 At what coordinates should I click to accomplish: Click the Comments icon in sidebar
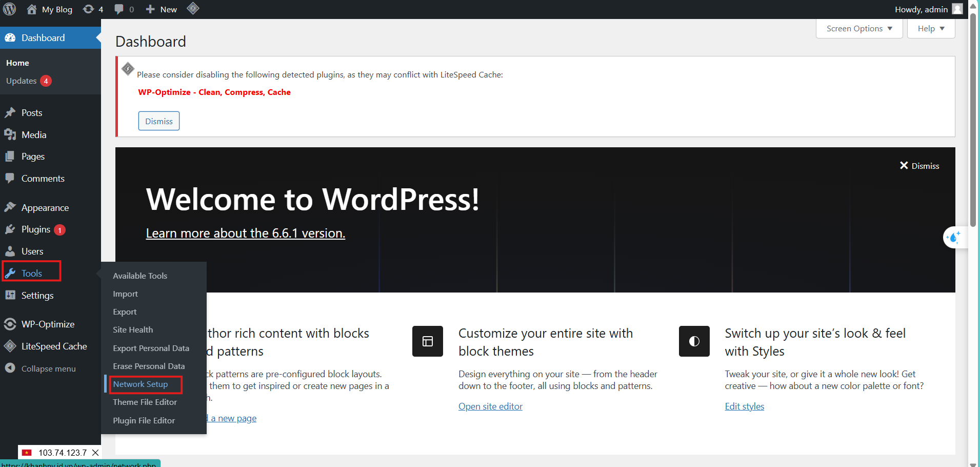tap(10, 179)
